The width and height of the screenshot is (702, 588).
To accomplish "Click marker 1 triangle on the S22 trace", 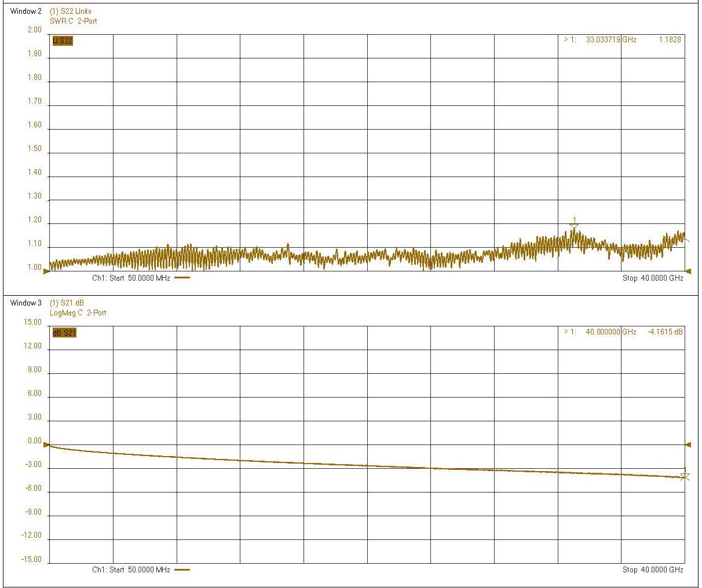I will [x=574, y=225].
